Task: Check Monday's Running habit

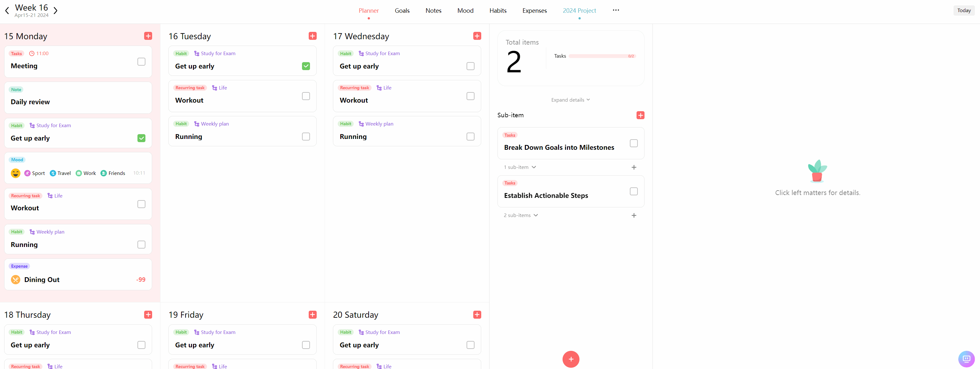Action: 141,244
